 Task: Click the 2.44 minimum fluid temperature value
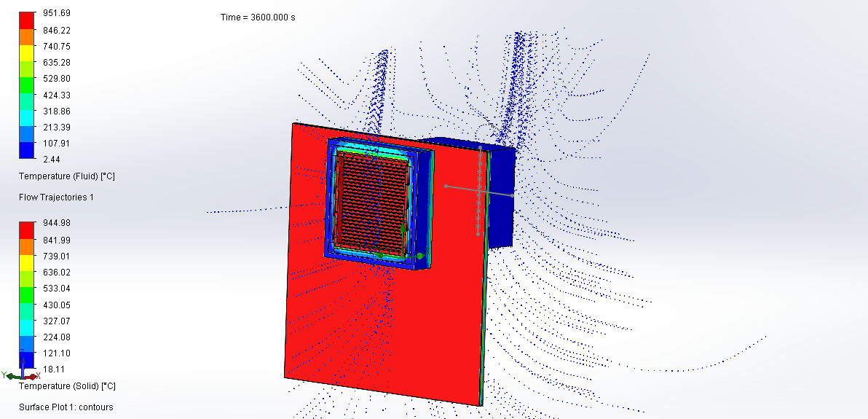[52, 159]
